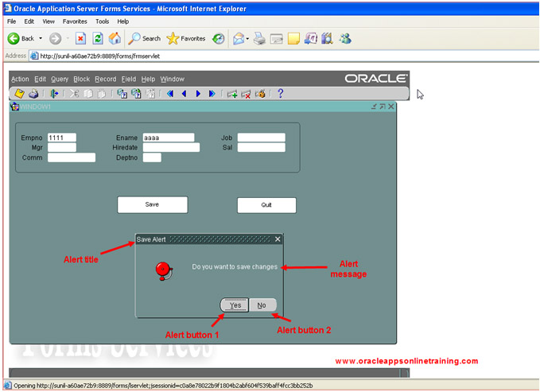Click No in the Save Alert
This screenshot has width=540, height=392.
pyautogui.click(x=262, y=305)
